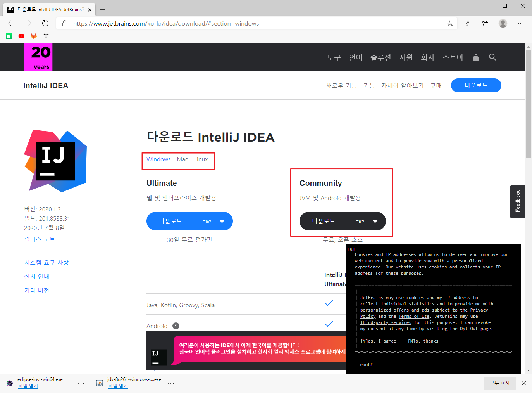
Task: Expand Community .exe format dropdown
Action: pos(367,222)
